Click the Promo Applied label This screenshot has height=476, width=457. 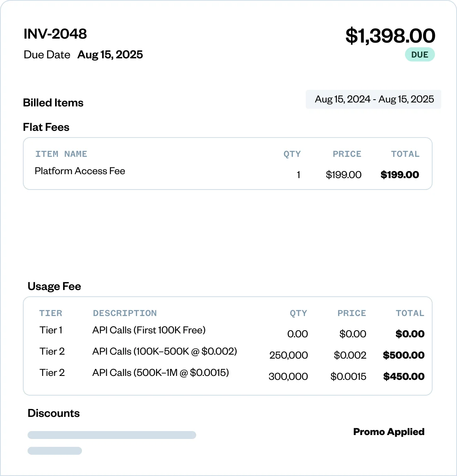tap(388, 432)
